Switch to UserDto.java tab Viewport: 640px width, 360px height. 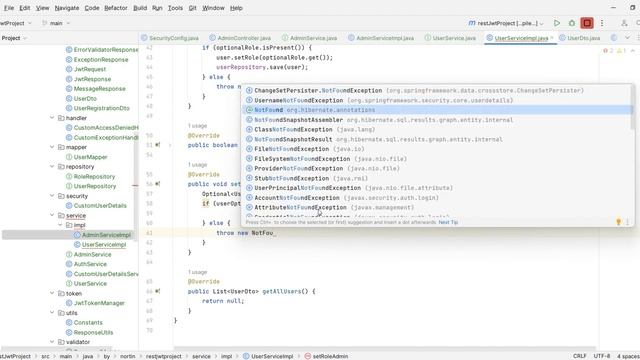580,38
